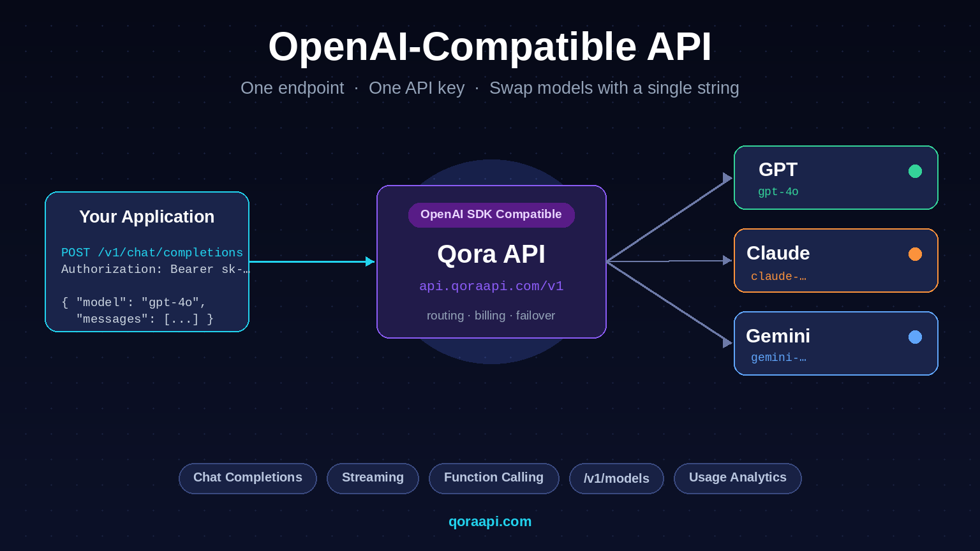Viewport: 980px width, 551px height.
Task: Select the Claude card title
Action: [778, 253]
